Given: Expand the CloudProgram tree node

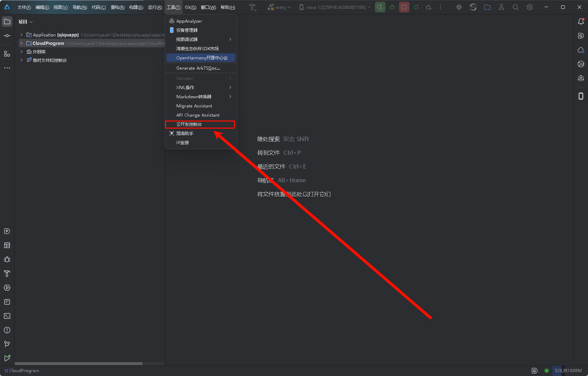Looking at the screenshot, I should (x=22, y=43).
